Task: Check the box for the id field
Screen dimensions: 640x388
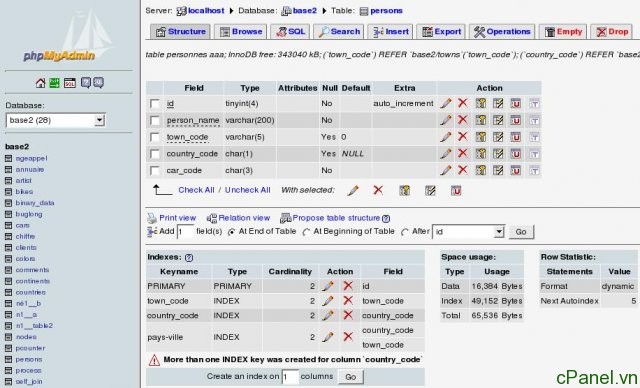Action: (155, 104)
